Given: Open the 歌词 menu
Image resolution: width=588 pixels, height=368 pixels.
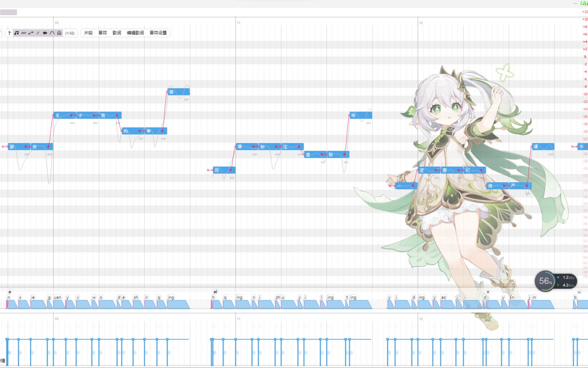Looking at the screenshot, I should (117, 33).
